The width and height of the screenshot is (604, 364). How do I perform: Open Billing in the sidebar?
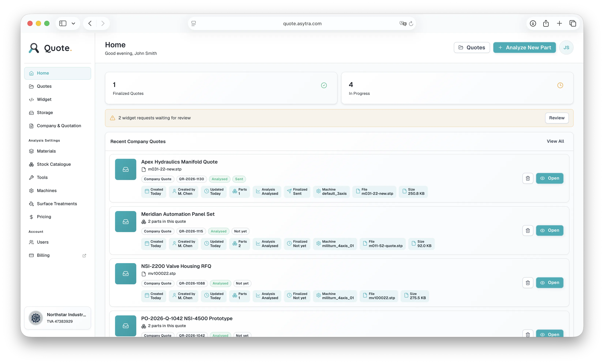pyautogui.click(x=57, y=255)
